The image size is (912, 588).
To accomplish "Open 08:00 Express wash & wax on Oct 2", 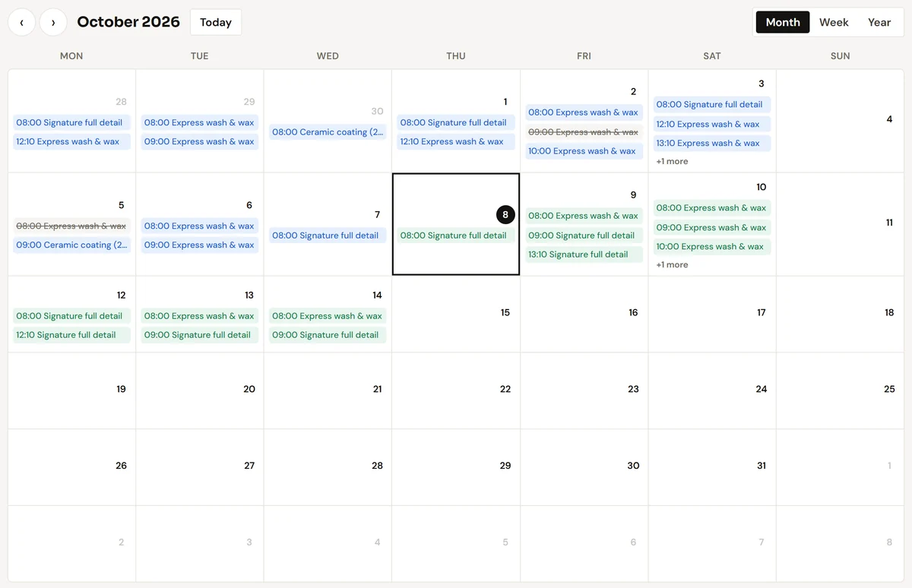I will click(x=584, y=112).
